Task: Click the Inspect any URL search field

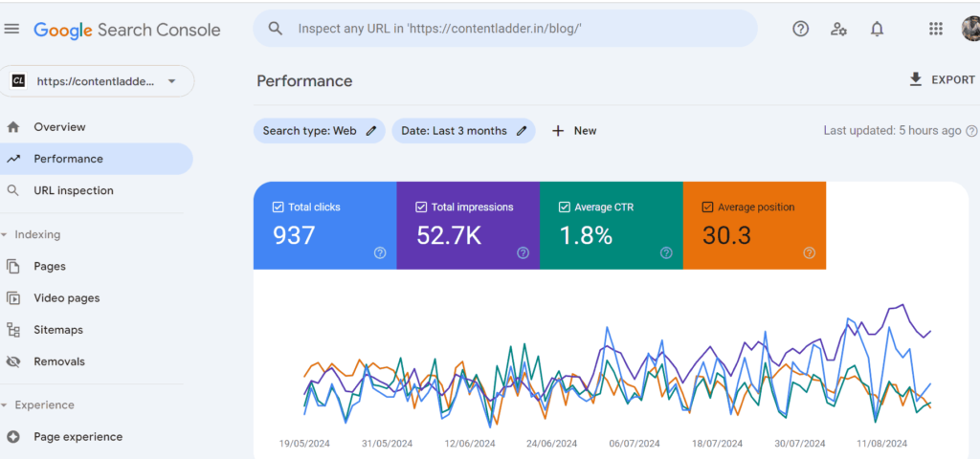Action: point(505,28)
